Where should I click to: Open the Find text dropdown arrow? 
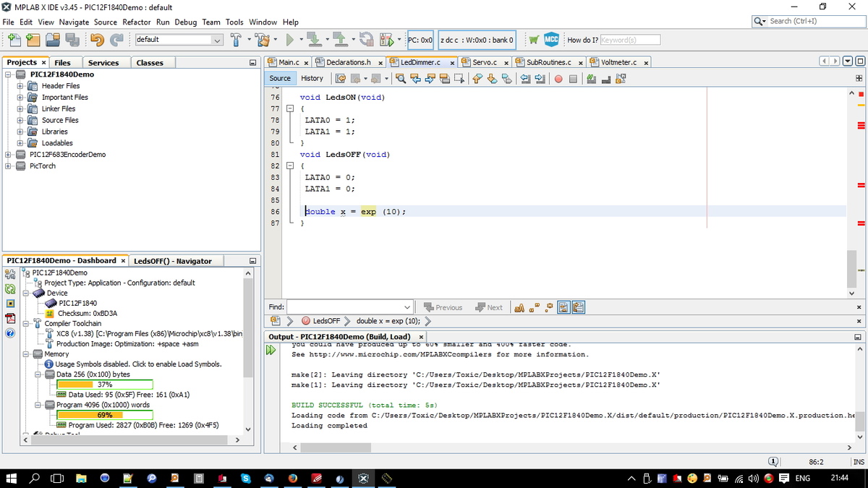[407, 307]
